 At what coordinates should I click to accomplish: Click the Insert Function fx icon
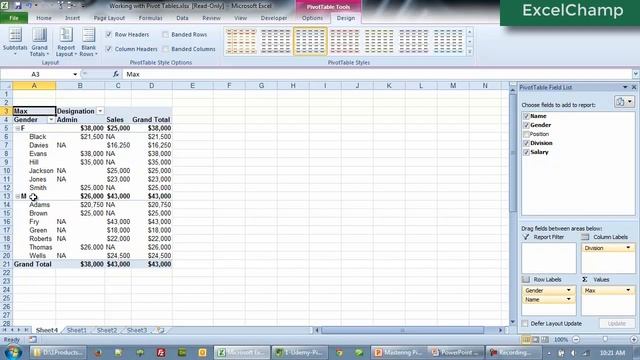[x=116, y=74]
